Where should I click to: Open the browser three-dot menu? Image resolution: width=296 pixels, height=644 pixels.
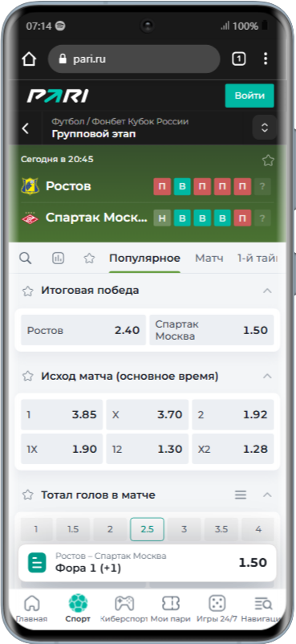point(266,59)
